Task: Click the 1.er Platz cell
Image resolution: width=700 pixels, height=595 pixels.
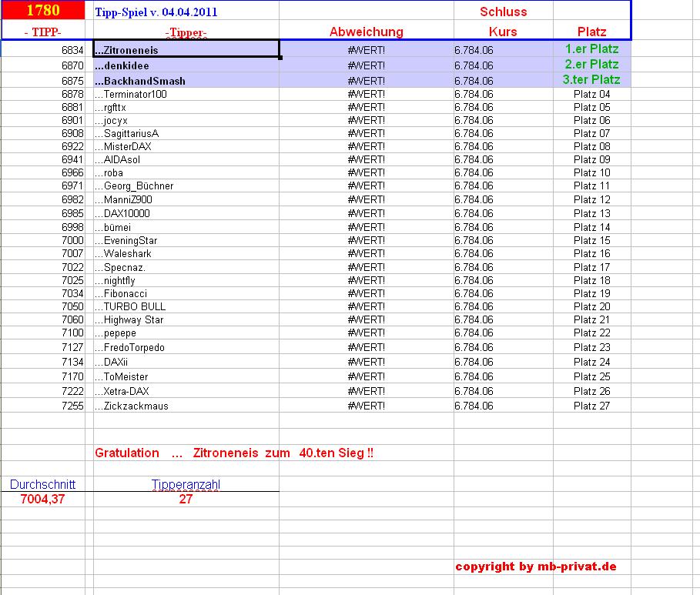Action: coord(591,48)
